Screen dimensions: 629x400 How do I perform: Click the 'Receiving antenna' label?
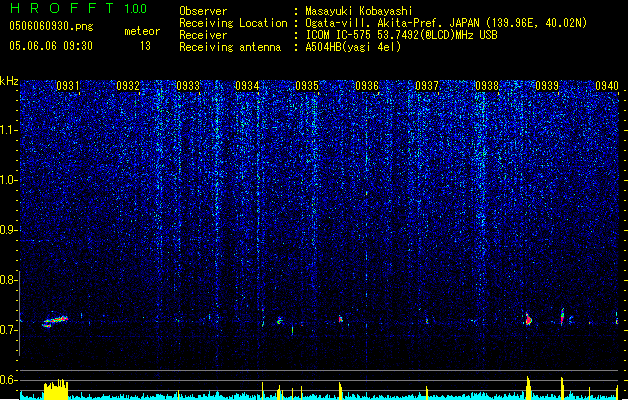click(x=230, y=47)
